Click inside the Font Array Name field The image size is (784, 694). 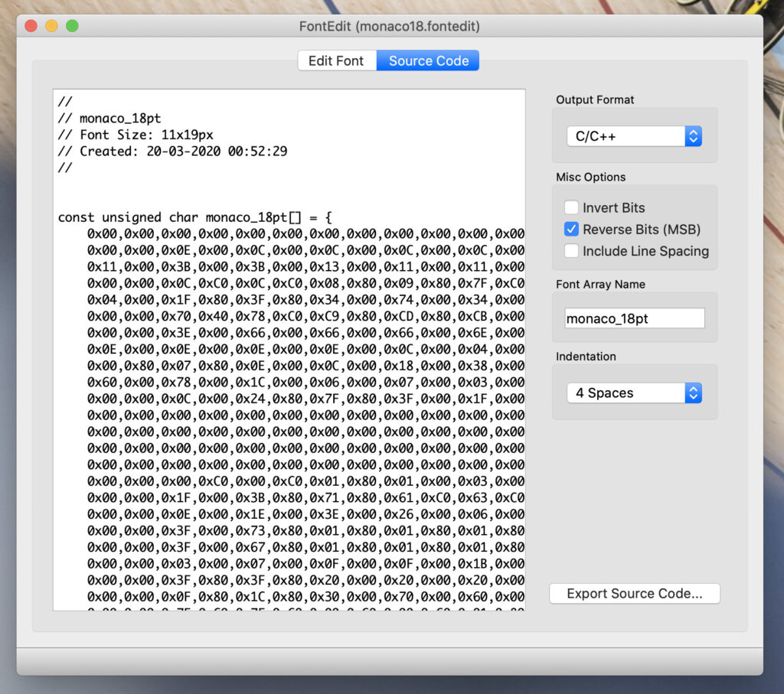[x=634, y=318]
